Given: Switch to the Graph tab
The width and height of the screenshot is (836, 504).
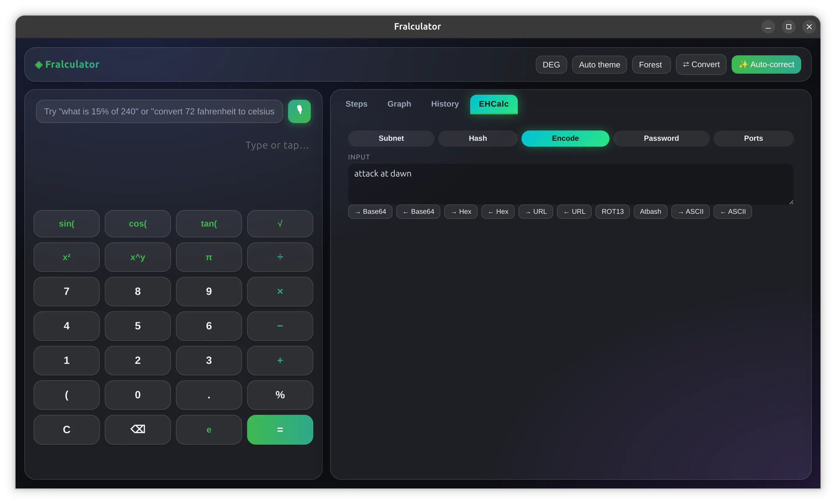Looking at the screenshot, I should pyautogui.click(x=399, y=104).
